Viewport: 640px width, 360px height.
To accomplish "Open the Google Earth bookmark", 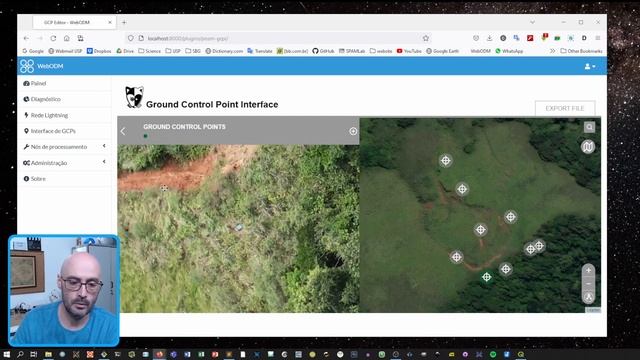I will 442,51.
